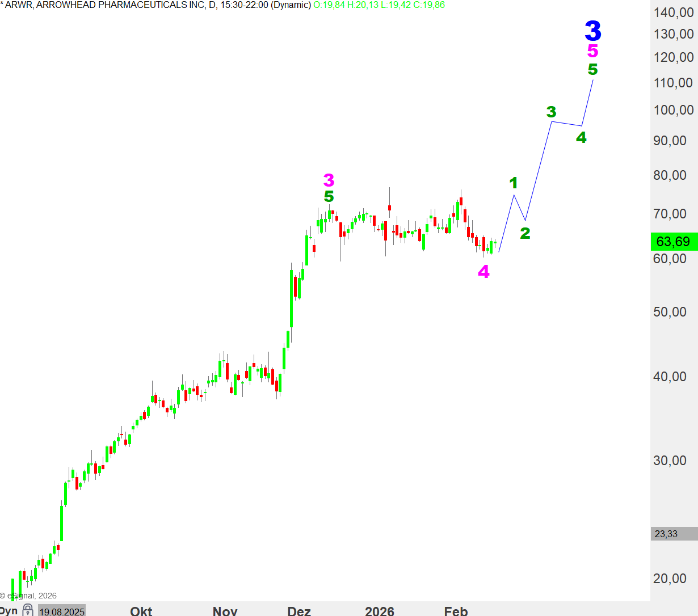Click the 2026 year marker on time axis
Viewport: 698px width, 616px height.
point(379,611)
